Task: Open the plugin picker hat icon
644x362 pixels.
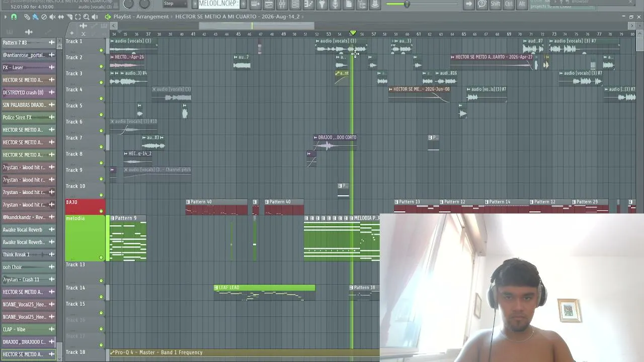Action: pos(375,5)
